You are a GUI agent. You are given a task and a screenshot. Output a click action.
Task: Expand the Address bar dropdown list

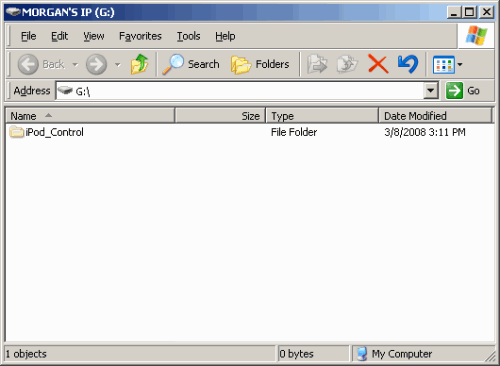pyautogui.click(x=431, y=91)
